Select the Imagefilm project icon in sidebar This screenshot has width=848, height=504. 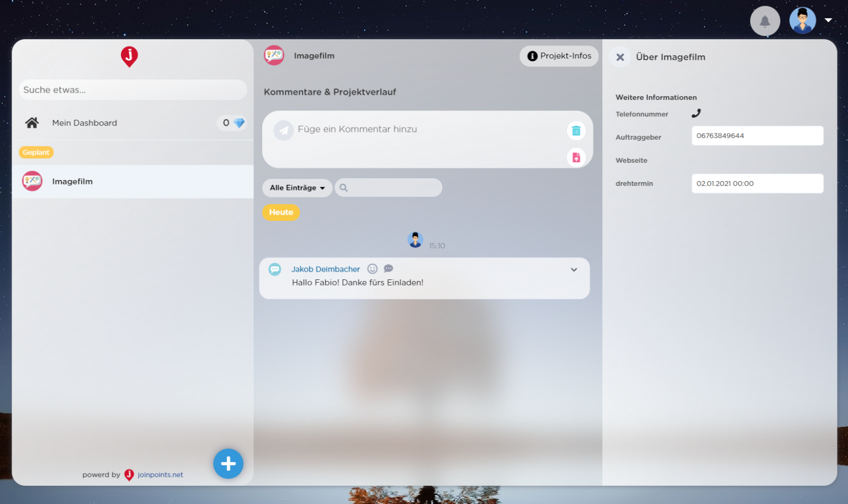point(32,181)
